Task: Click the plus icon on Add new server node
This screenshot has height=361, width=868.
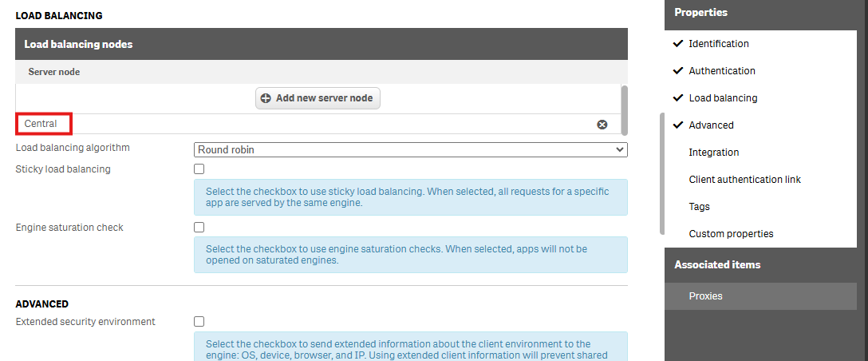Action: [x=266, y=98]
